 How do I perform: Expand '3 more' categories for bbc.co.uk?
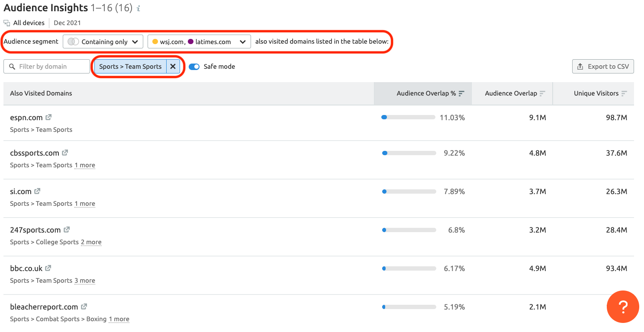click(85, 281)
